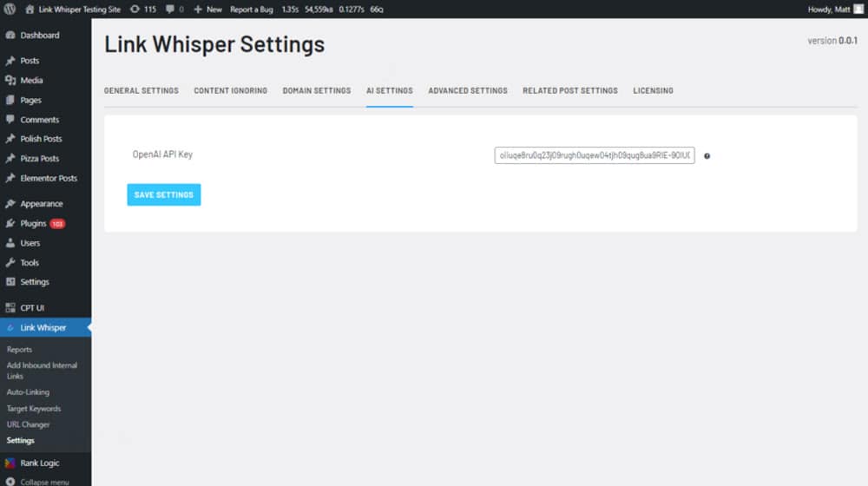Click the OpenAI API Key label
Viewport: 868px width, 486px height.
click(x=162, y=154)
